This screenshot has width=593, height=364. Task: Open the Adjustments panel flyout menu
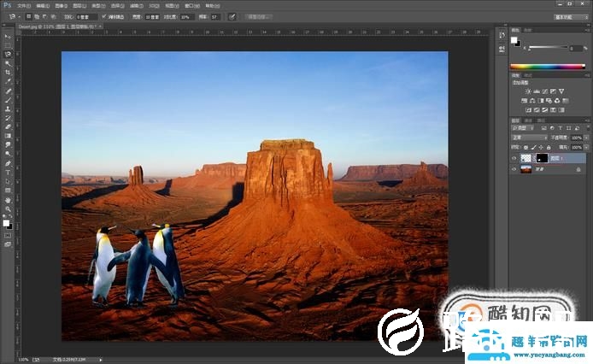pos(586,76)
